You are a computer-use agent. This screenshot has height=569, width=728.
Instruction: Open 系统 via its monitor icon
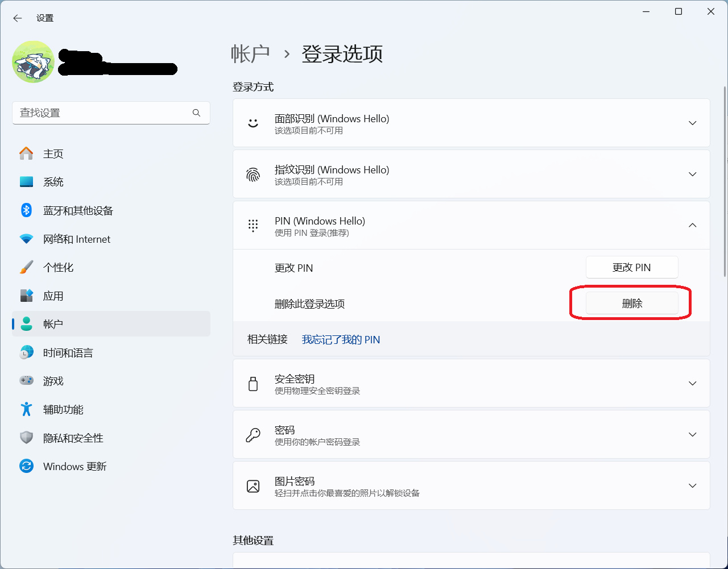click(x=26, y=182)
